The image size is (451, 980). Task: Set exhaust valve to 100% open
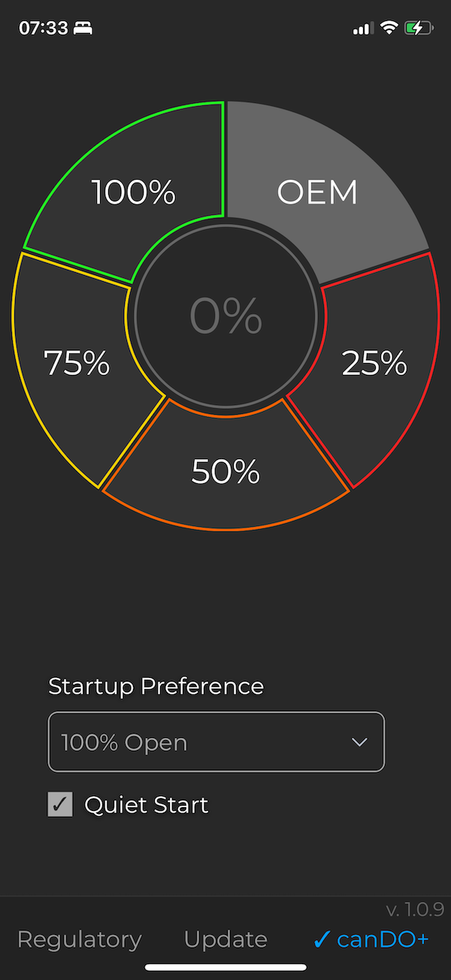133,192
